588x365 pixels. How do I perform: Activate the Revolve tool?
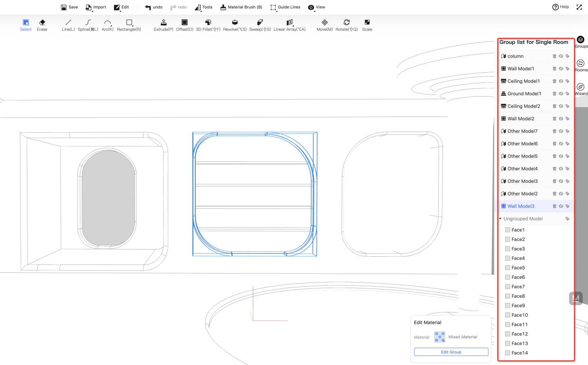click(x=235, y=25)
